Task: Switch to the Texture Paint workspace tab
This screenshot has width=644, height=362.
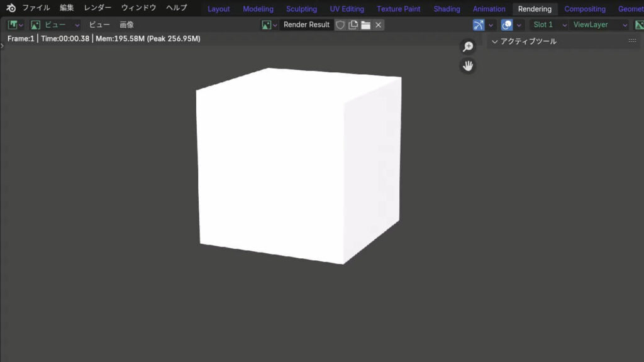Action: pos(398,9)
